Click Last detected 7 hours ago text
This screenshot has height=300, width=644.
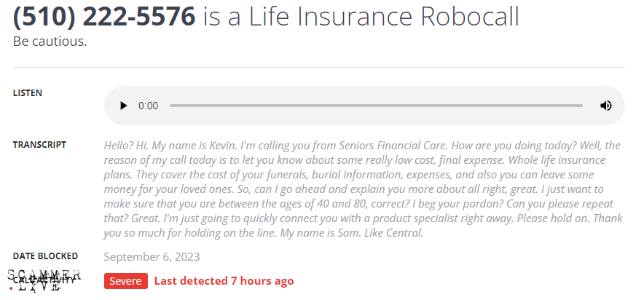[224, 281]
